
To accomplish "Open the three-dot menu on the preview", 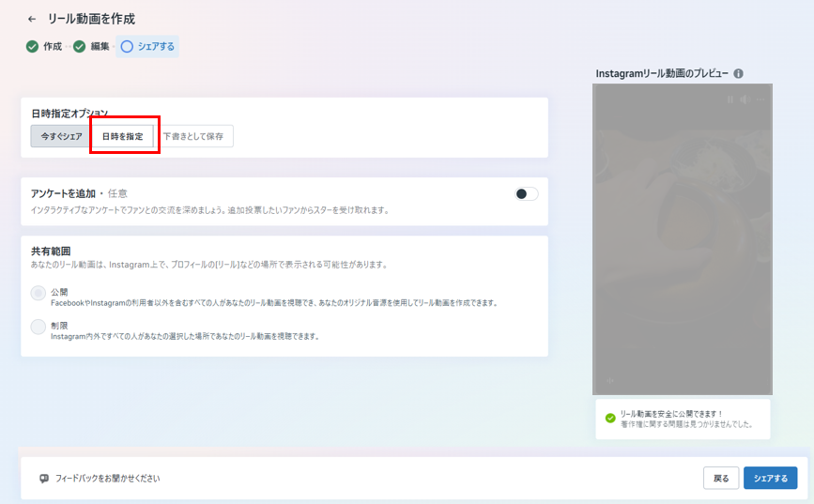I will pyautogui.click(x=760, y=99).
